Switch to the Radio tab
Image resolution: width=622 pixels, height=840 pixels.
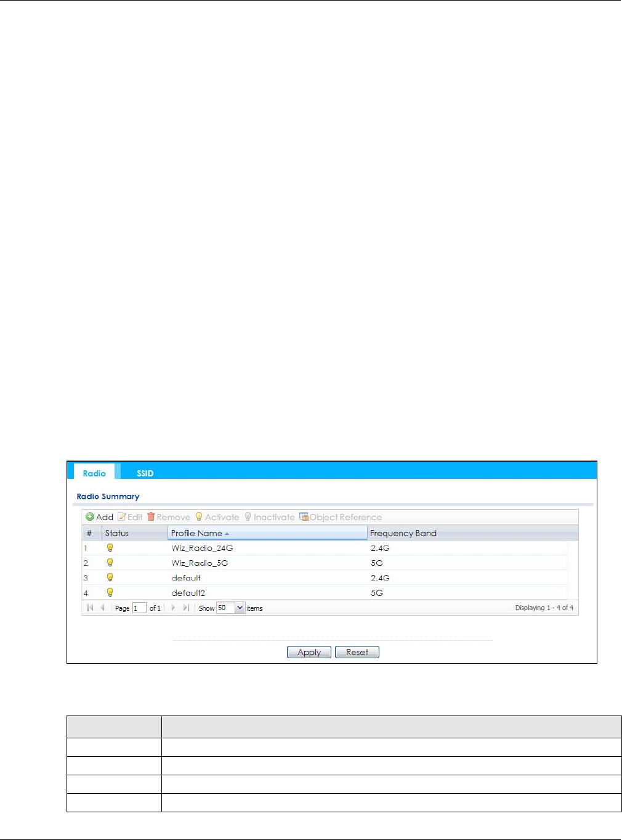[94, 473]
